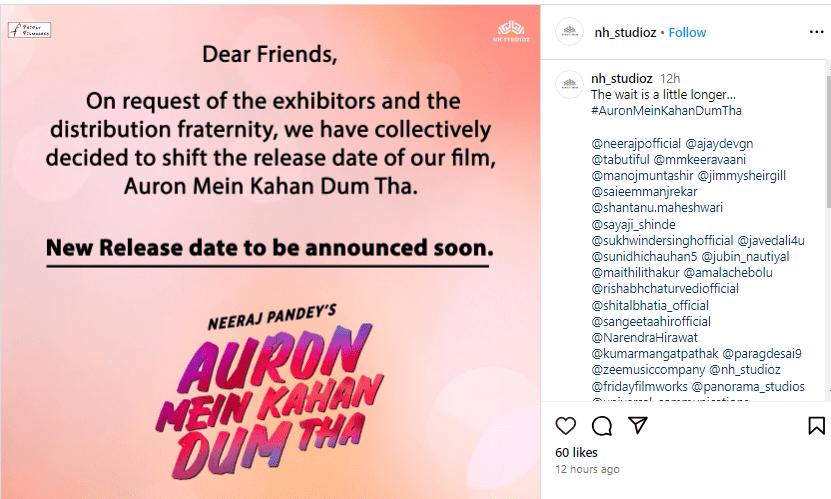Visit the @ajaydevgn mention

click(719, 144)
